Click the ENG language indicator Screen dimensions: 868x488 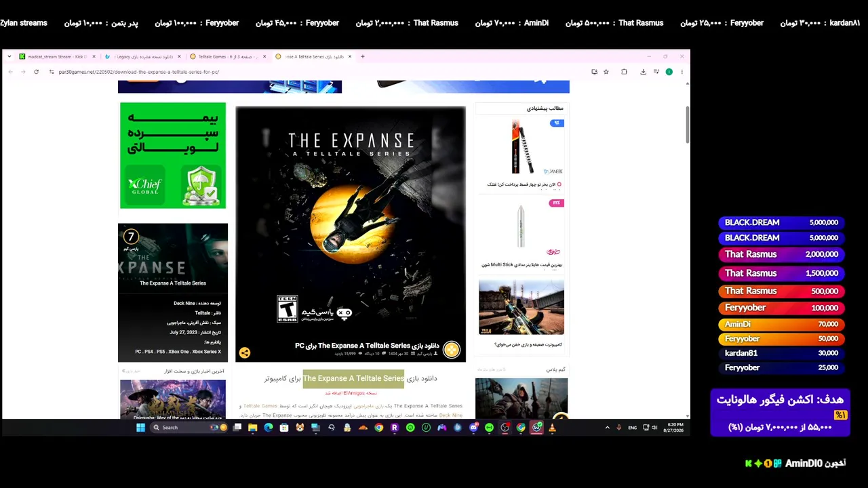(632, 428)
